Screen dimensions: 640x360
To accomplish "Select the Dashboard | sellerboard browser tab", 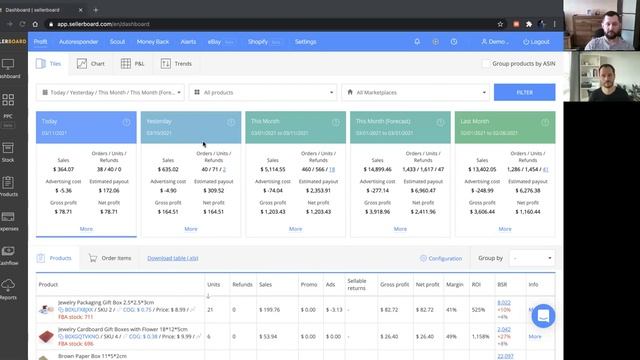I will [x=41, y=10].
